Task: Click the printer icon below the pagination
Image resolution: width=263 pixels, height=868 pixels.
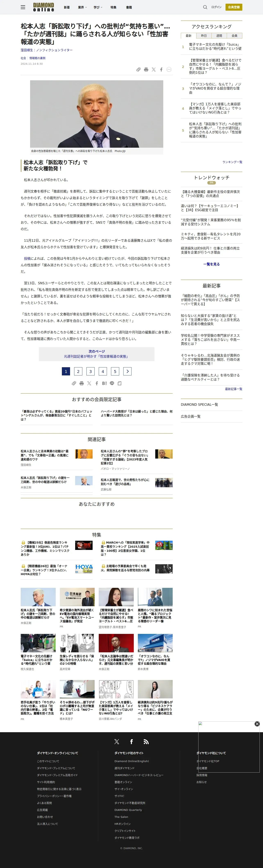Action: pyautogui.click(x=82, y=383)
